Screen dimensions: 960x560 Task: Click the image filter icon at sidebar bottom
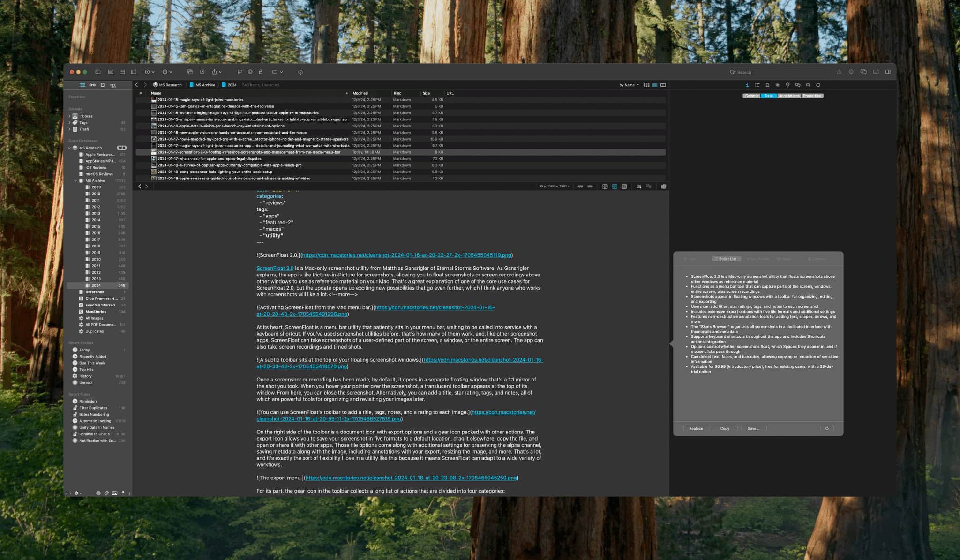tap(114, 493)
